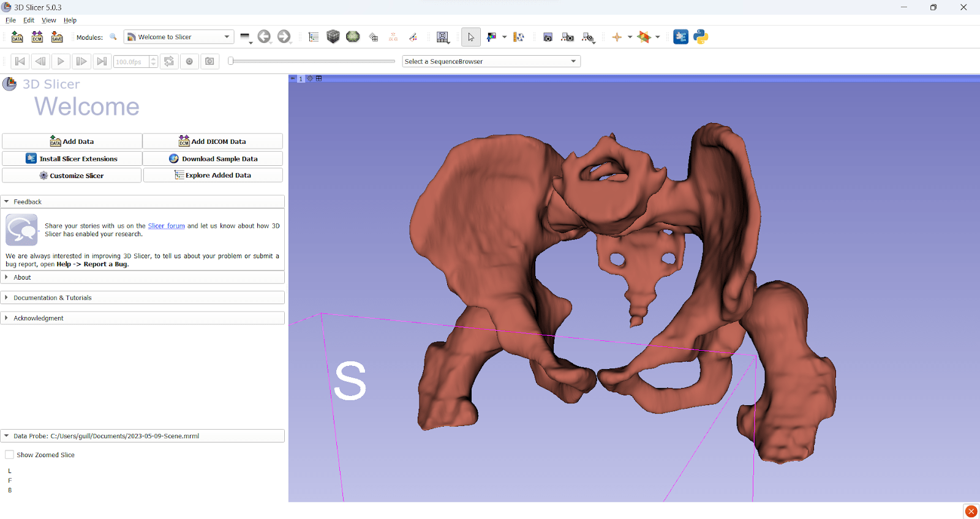Click the Load DICOM toolbar icon

click(x=37, y=37)
